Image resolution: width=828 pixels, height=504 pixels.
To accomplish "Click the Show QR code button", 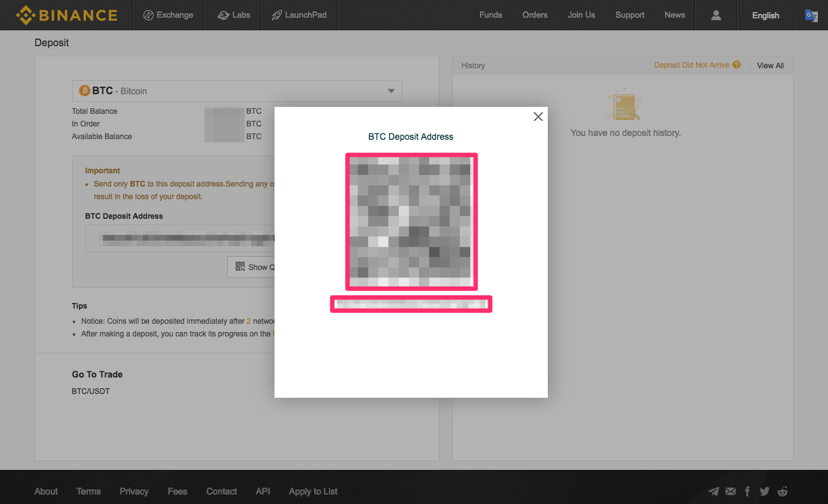I will (x=251, y=267).
